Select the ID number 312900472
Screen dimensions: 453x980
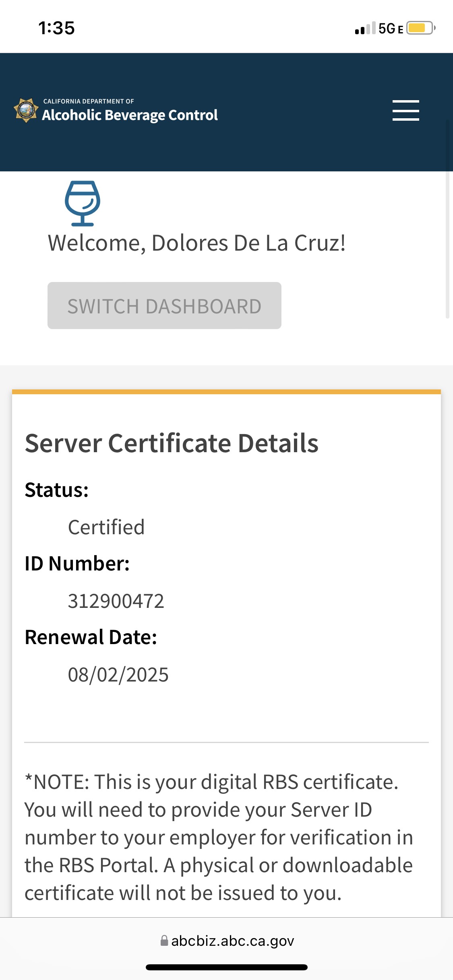116,601
